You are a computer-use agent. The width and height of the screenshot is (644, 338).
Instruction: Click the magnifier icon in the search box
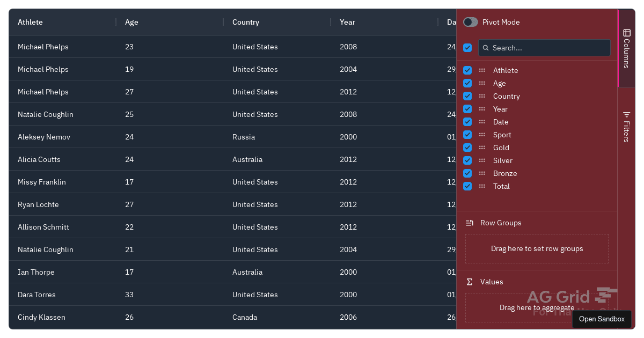pyautogui.click(x=486, y=48)
